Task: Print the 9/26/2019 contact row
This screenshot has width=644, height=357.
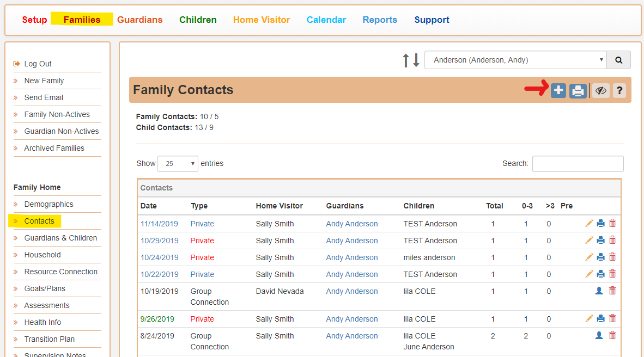Action: [x=600, y=318]
